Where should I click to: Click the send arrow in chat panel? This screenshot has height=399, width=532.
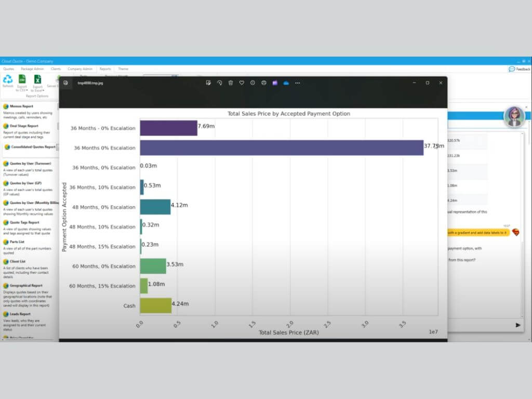(518, 325)
